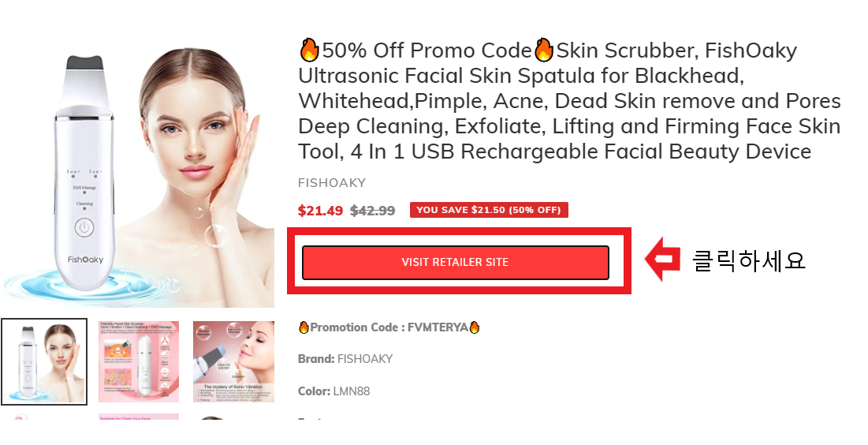Image resolution: width=868 pixels, height=445 pixels.
Task: Click the Brand: FISHOAKY detail line
Action: (x=345, y=359)
